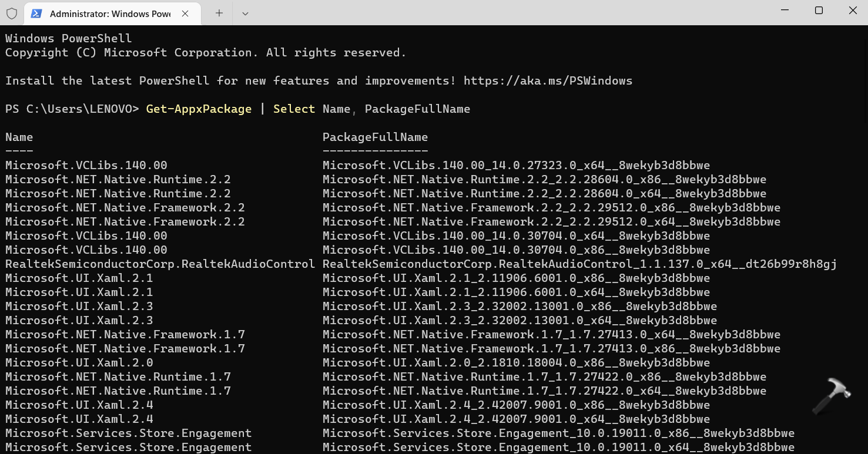The height and width of the screenshot is (454, 868).
Task: Maximize the terminal window
Action: click(x=819, y=11)
